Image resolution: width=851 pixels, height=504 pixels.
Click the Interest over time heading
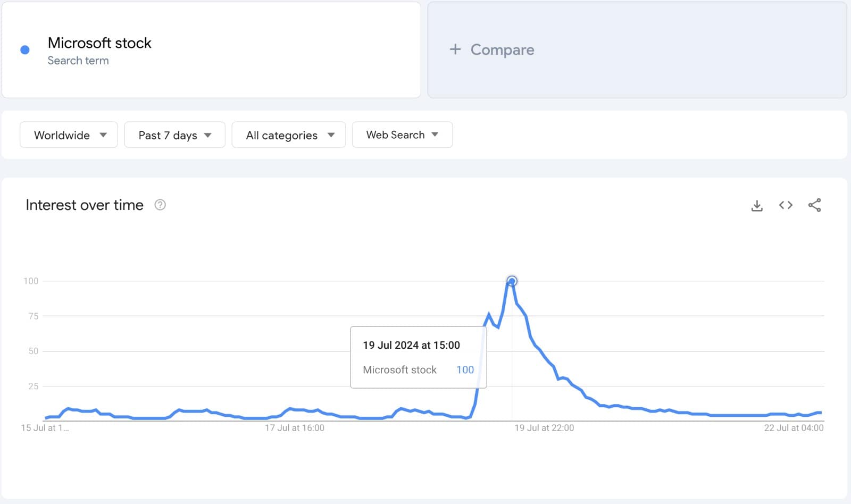tap(85, 205)
